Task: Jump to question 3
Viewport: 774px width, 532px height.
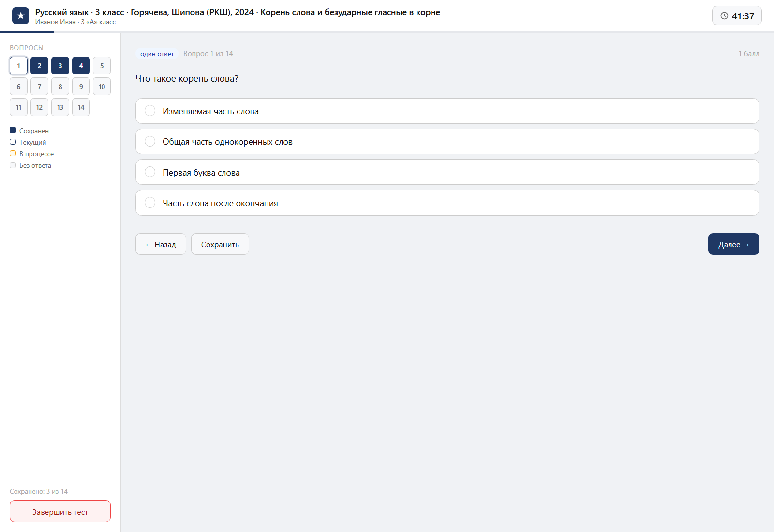Action: 60,66
